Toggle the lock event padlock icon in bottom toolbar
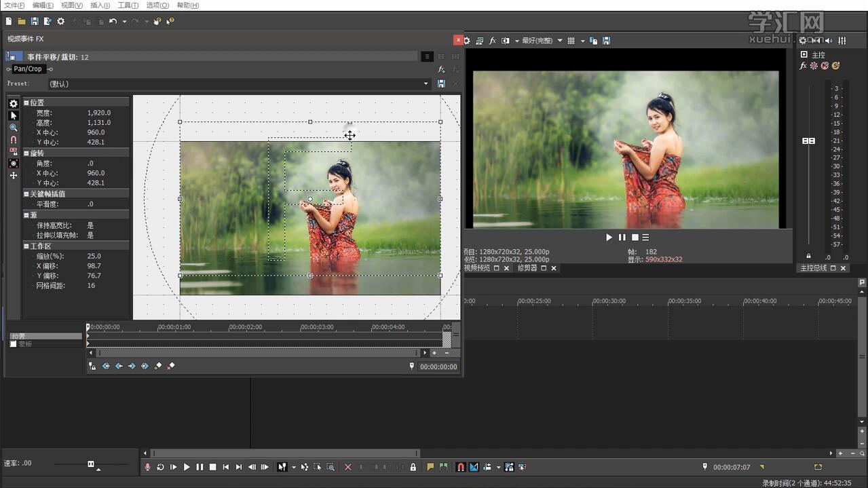This screenshot has width=868, height=488. pos(413,467)
